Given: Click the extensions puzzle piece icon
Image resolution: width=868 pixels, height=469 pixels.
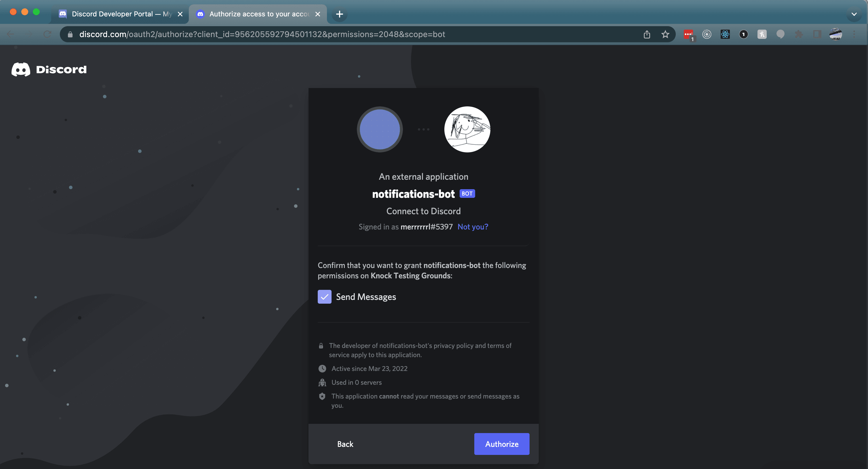Looking at the screenshot, I should coord(799,34).
